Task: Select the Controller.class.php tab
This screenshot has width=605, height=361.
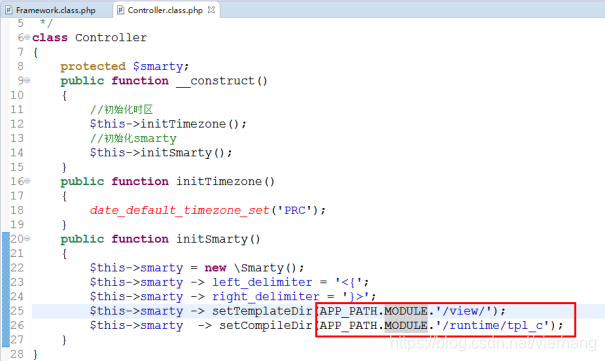Action: (x=165, y=10)
